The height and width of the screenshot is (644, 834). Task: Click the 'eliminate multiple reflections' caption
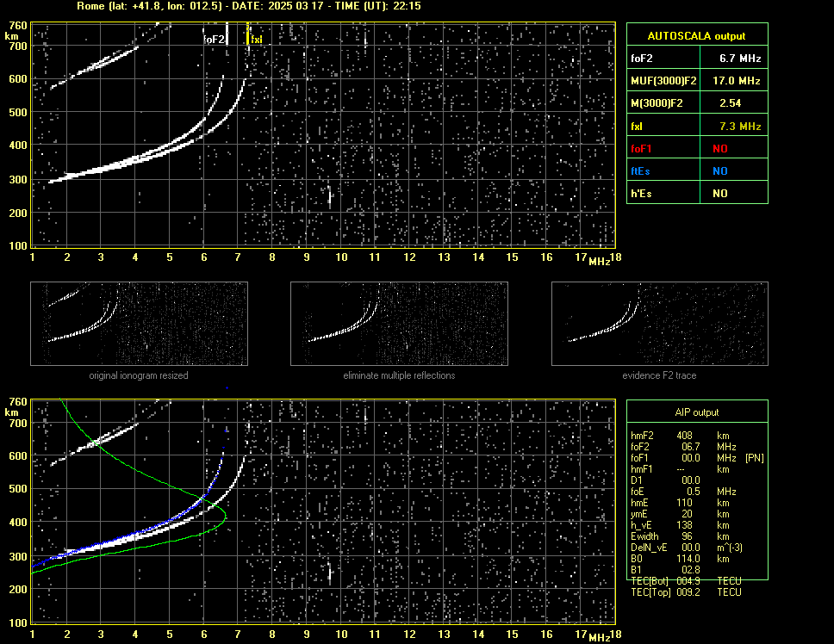pos(399,375)
